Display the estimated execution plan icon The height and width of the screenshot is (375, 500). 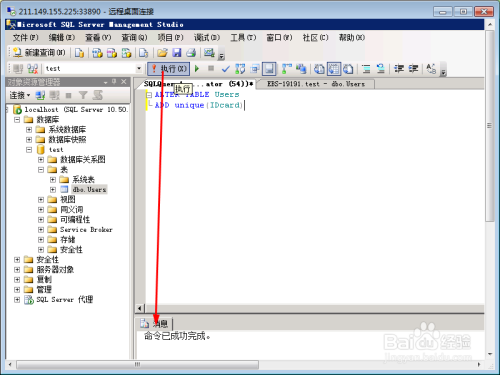(240, 69)
